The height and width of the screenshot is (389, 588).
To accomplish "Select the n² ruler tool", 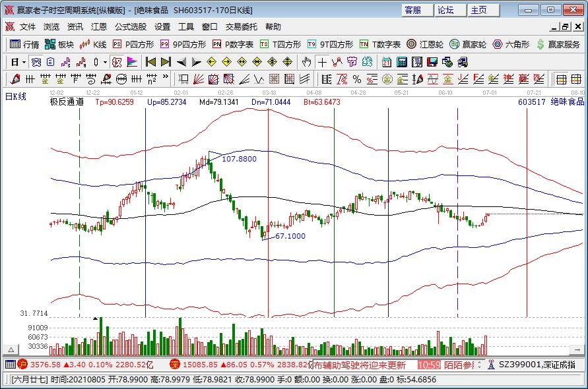I will tap(152, 80).
